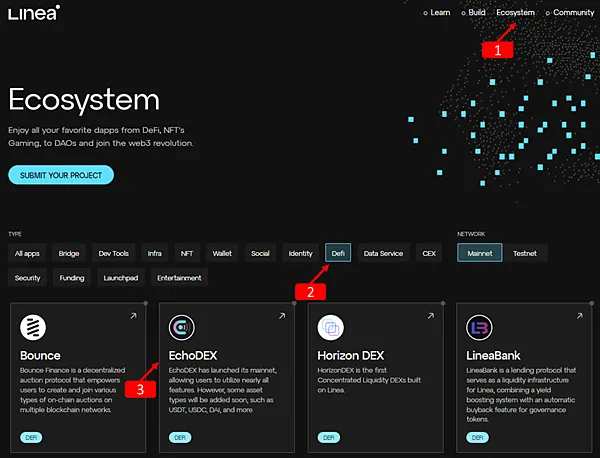600x458 pixels.
Task: Click the 'Enjoy all your favorite dapps' tagline
Action: click(101, 137)
